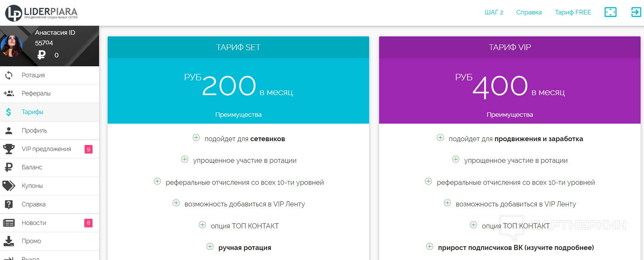Screen dimensions: 644x260
Task: Open the Профиль menu item
Action: coord(34,131)
